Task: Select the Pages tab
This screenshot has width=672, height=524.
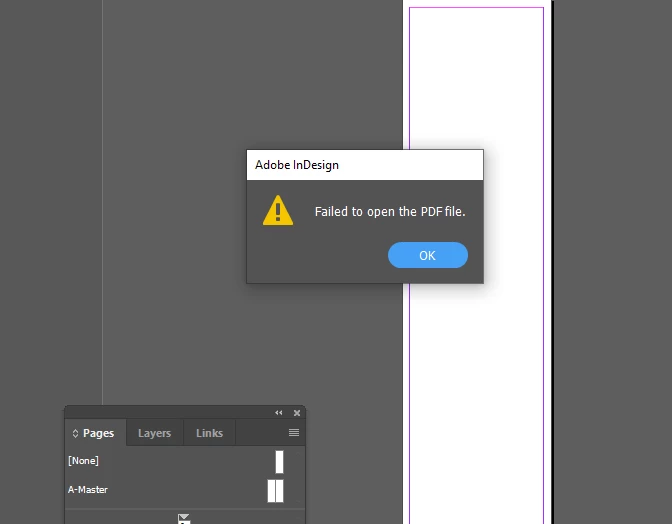Action: coord(98,433)
